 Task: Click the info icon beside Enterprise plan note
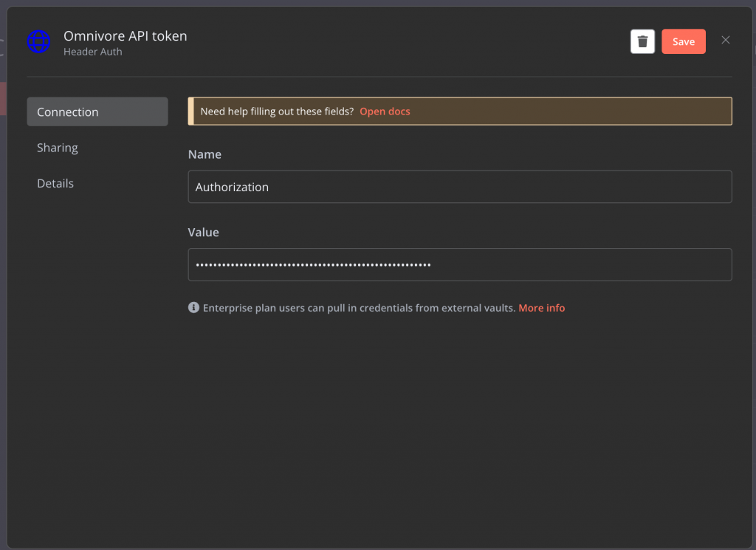pyautogui.click(x=193, y=308)
